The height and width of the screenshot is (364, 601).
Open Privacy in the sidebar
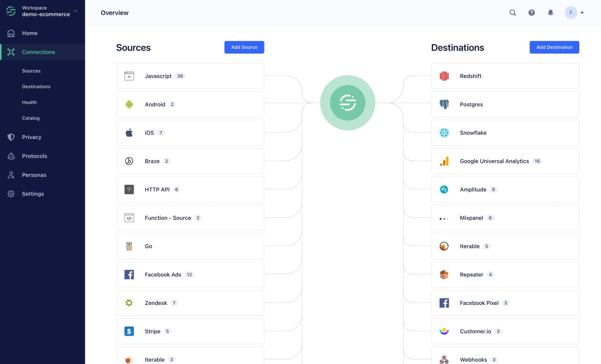[32, 137]
